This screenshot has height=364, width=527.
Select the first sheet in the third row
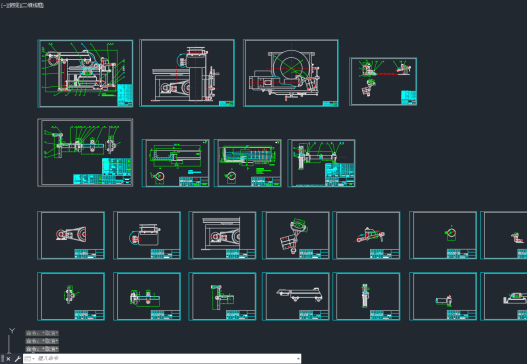71,235
